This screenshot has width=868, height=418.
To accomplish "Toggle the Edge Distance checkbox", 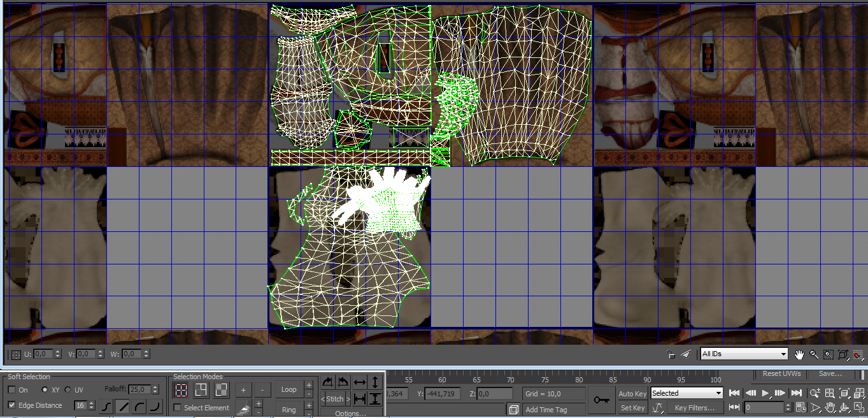I will pos(11,405).
